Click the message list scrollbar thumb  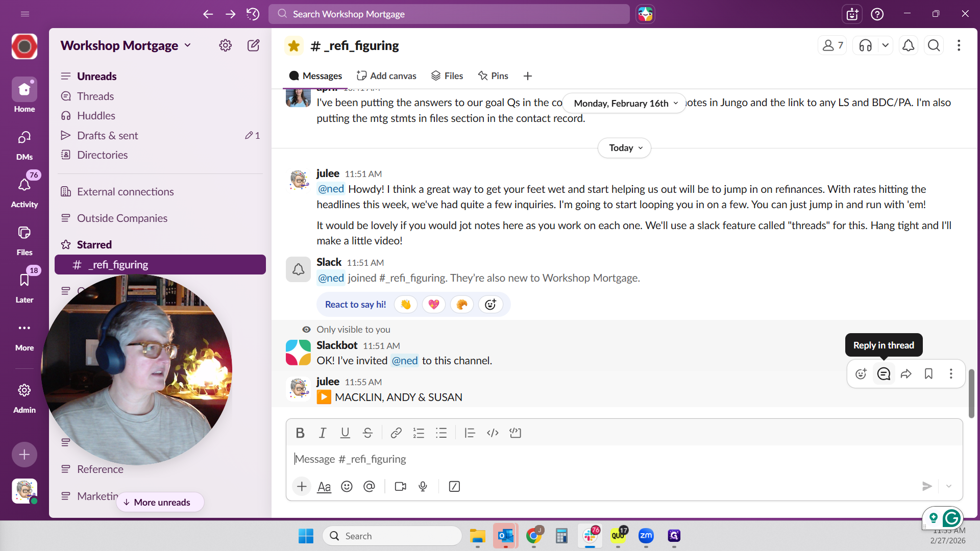[x=971, y=393]
